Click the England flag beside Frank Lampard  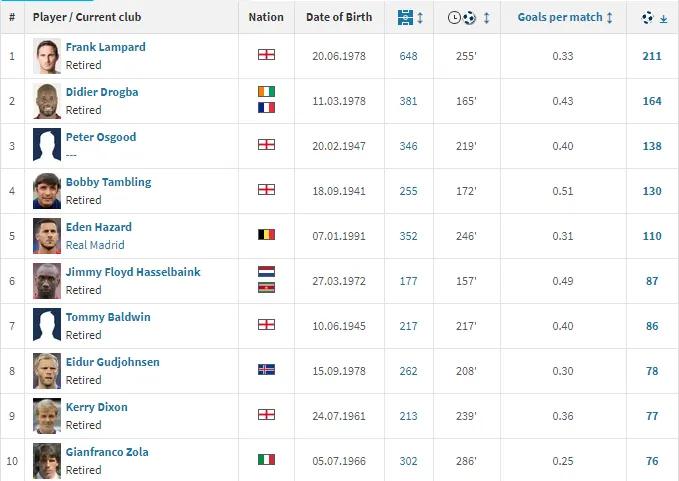point(266,56)
